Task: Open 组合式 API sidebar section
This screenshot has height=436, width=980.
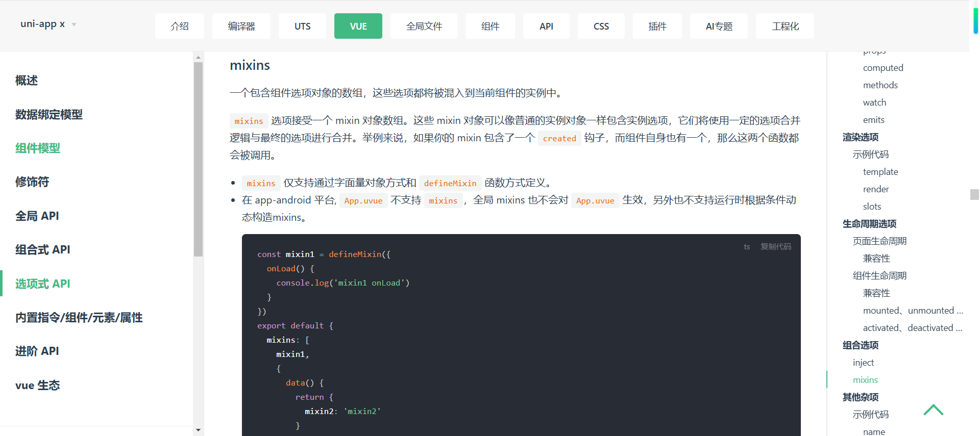Action: [x=43, y=250]
